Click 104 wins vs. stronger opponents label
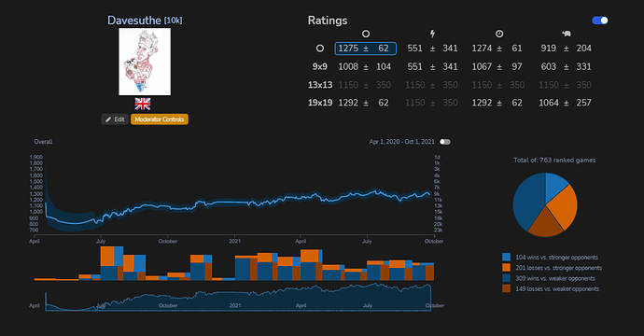644x336 pixels. [x=556, y=258]
